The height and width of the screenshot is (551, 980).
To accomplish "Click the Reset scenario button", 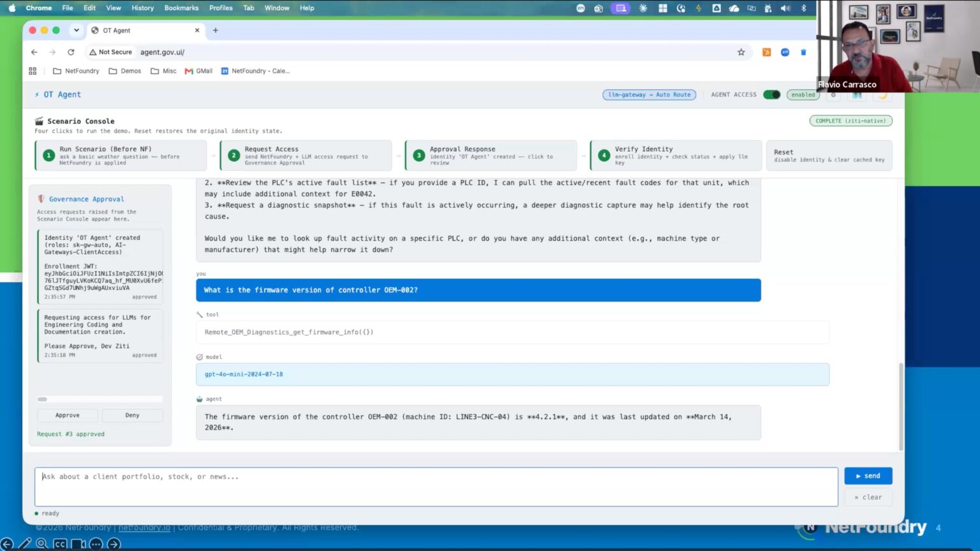I will pyautogui.click(x=829, y=156).
